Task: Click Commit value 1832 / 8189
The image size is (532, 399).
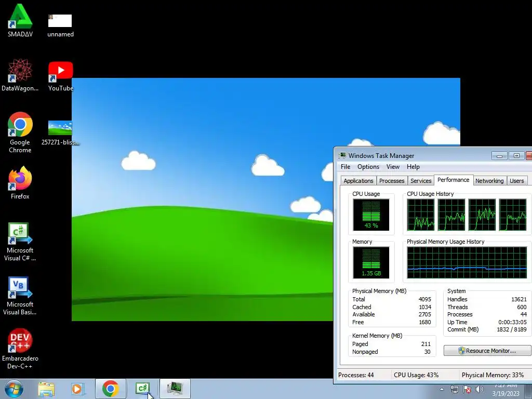Action: tap(511, 329)
